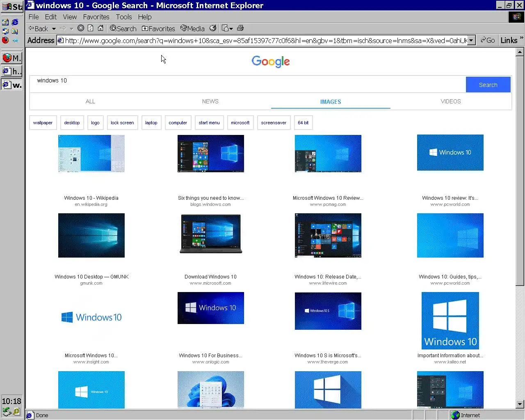Viewport: 525px width, 420px height.
Task: Open the Six things you need to know thumbnail
Action: (x=210, y=153)
